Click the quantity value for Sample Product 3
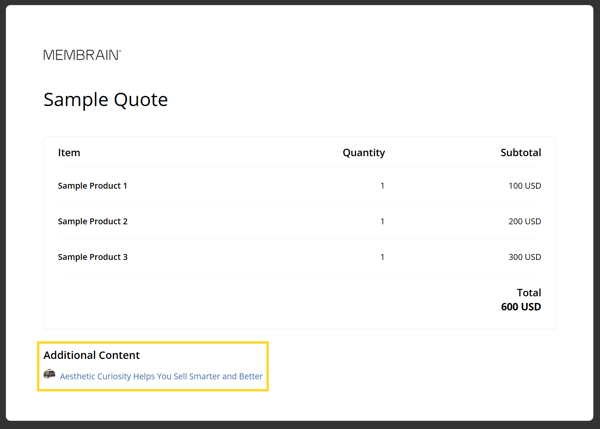 pyautogui.click(x=382, y=257)
